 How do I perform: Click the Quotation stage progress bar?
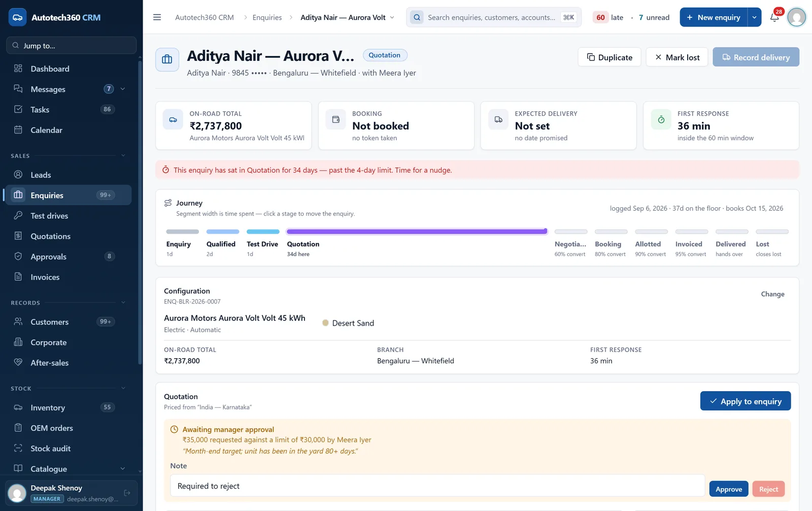point(417,232)
